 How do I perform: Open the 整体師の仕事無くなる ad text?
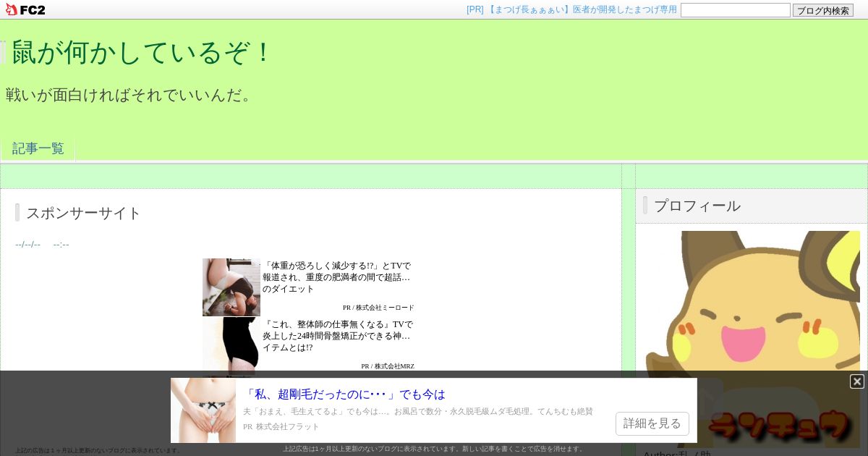pos(337,336)
